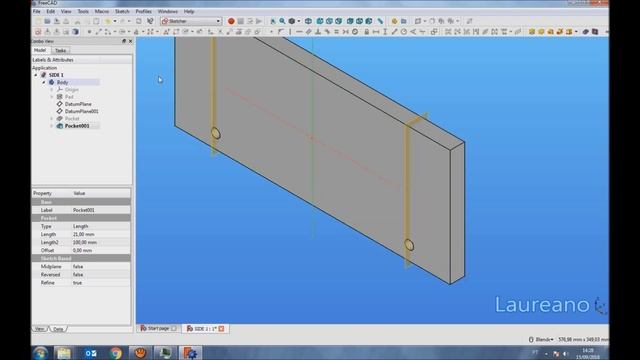This screenshot has height=360, width=640.
Task: Click the save document icon in toolbar
Action: click(x=57, y=21)
